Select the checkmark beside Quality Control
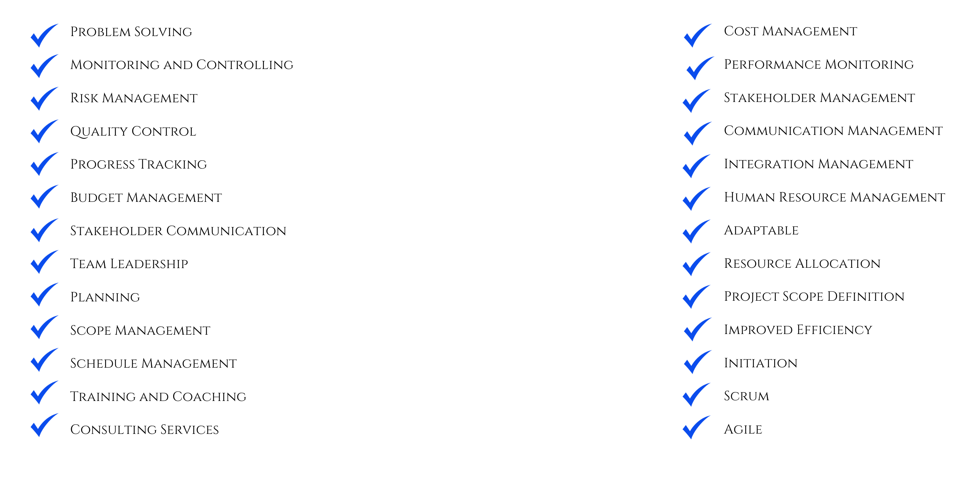Screen dimensions: 980x495 click(x=43, y=131)
